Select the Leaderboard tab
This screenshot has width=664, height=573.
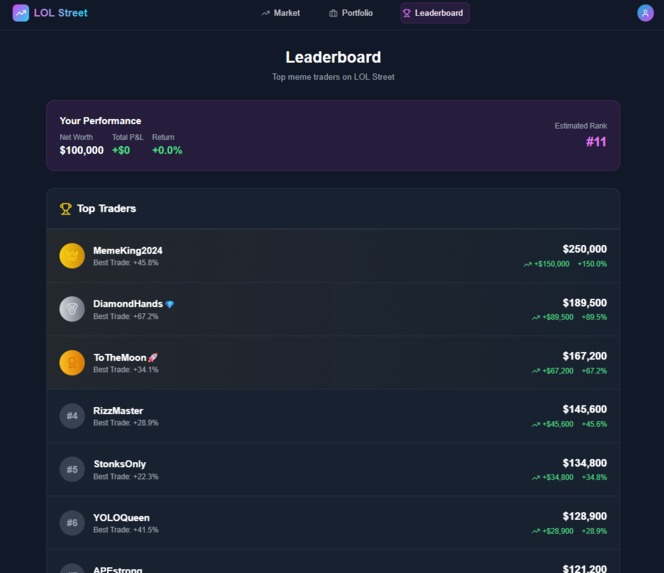click(x=435, y=13)
